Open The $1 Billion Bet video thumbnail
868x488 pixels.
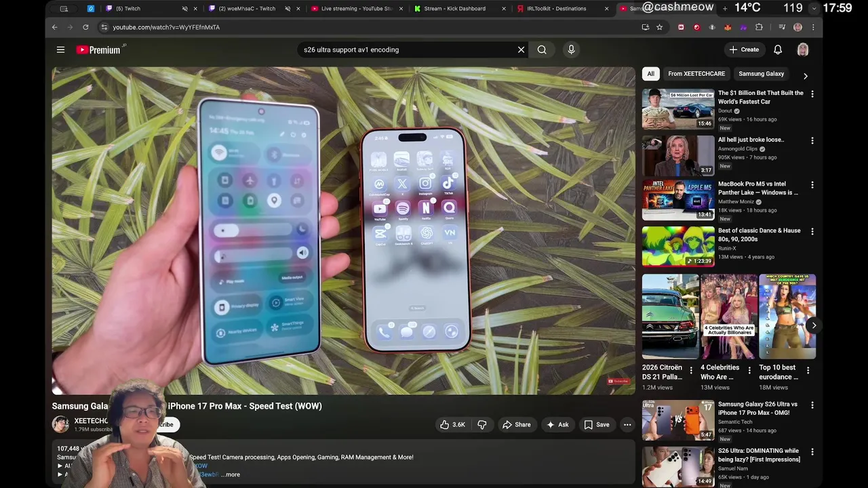(x=678, y=108)
